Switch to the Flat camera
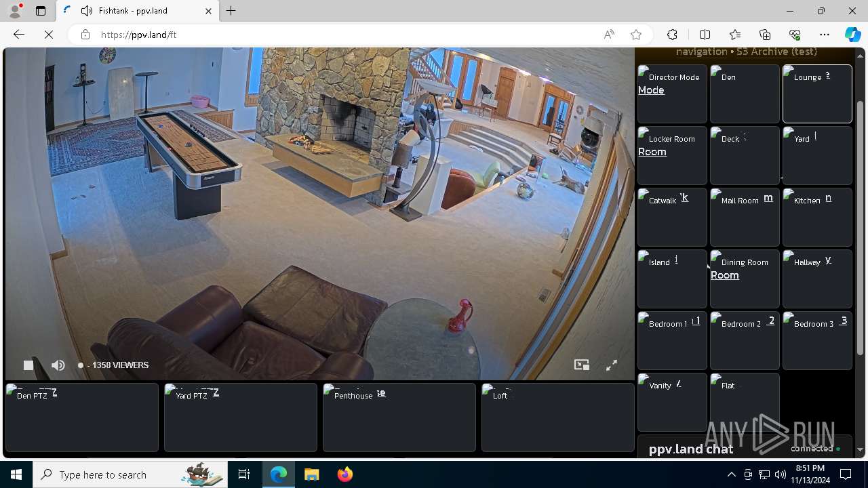868x488 pixels. pyautogui.click(x=745, y=403)
